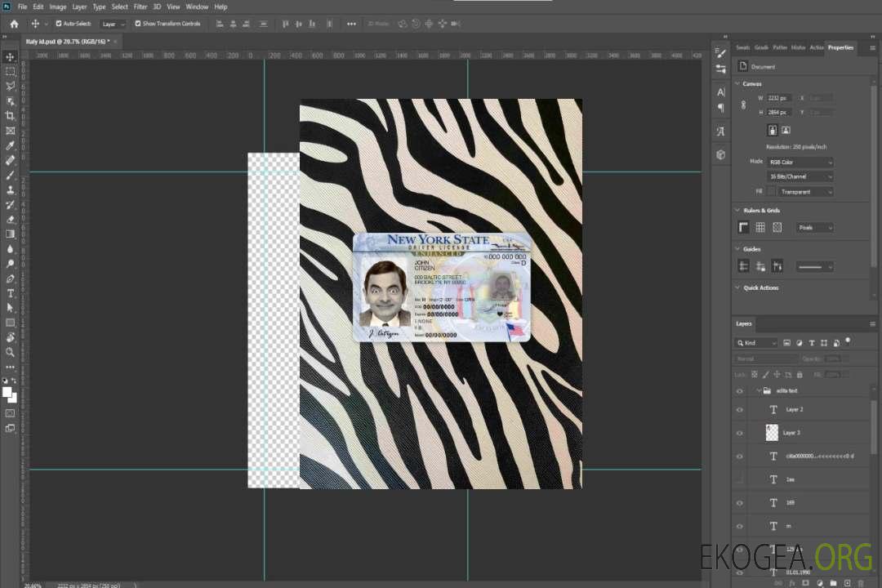The height and width of the screenshot is (588, 882).
Task: Open the 16 Bits/Channel dropdown
Action: (x=801, y=176)
